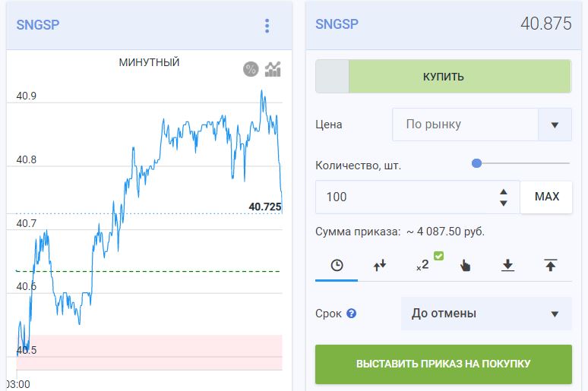588x391 pixels.
Task: Select the up-down arrows order tab
Action: point(380,266)
